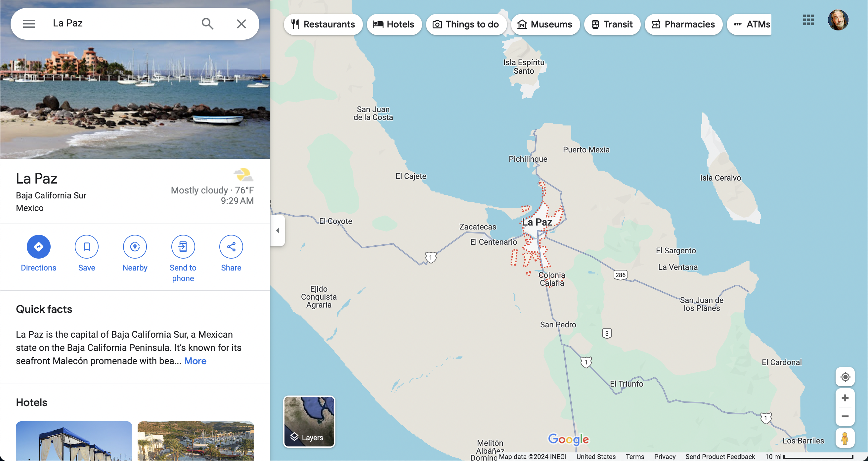
Task: Show your current location on the map
Action: click(845, 377)
